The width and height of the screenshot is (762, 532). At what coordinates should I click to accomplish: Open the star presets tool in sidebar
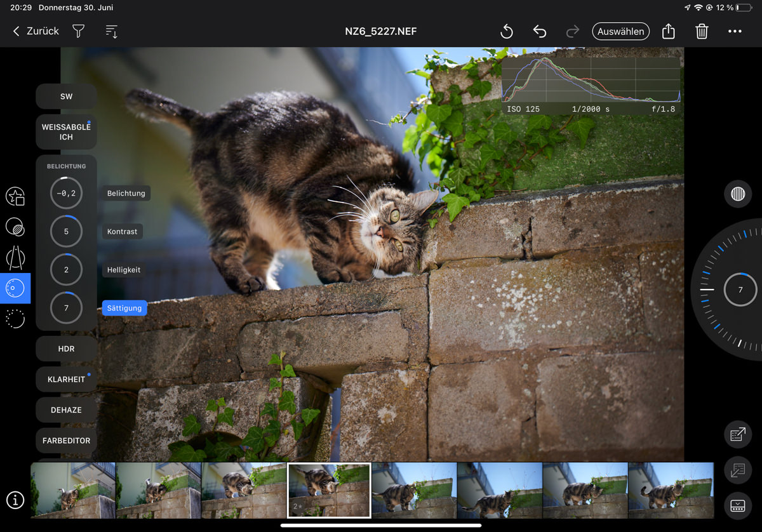click(x=15, y=197)
